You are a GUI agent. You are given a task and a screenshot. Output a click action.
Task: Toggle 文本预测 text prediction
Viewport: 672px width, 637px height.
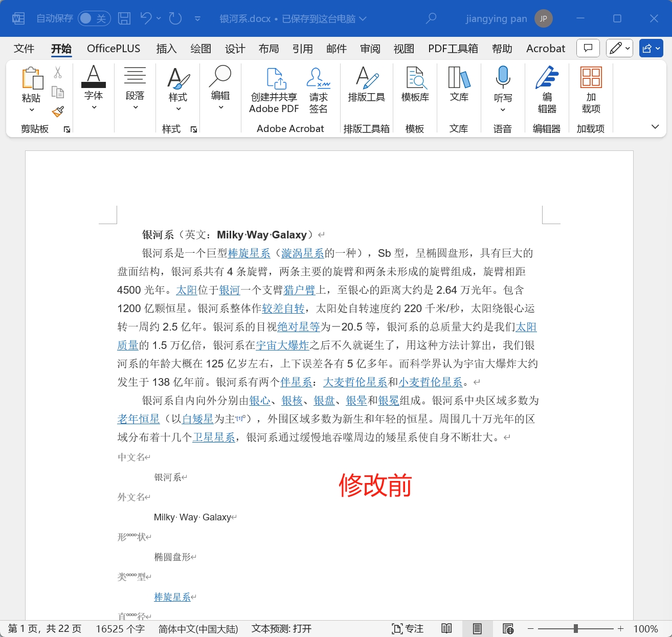tap(281, 628)
